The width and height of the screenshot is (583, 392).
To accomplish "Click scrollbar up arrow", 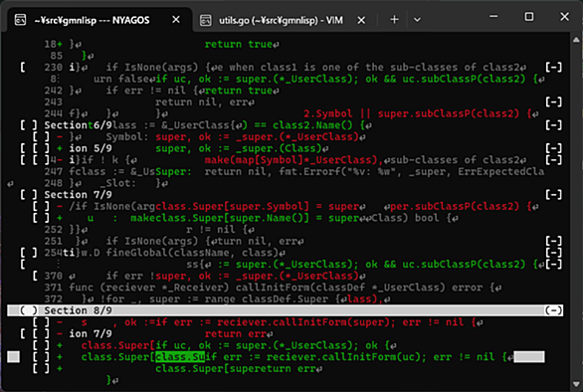I will click(x=576, y=40).
